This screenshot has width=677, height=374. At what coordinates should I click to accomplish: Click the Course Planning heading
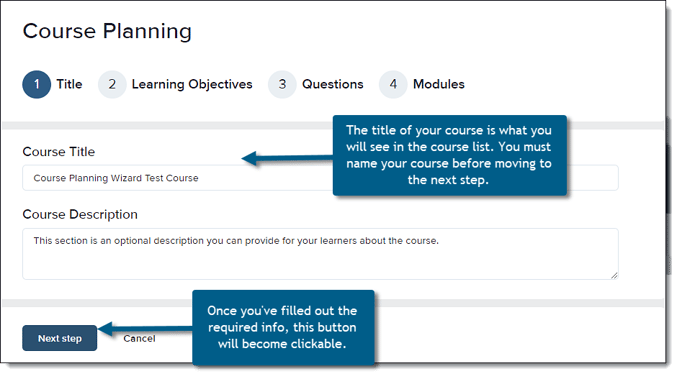tap(107, 31)
